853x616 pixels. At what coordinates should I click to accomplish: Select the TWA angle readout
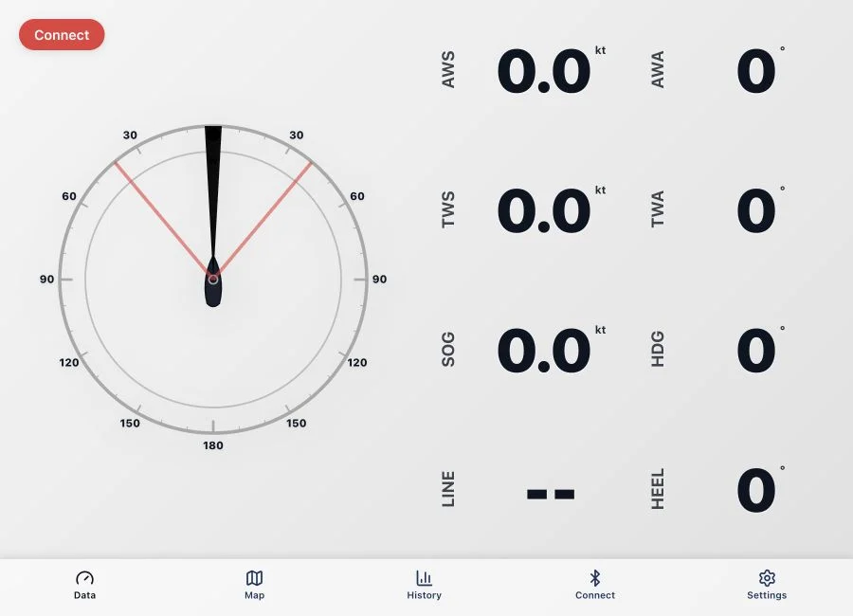756,210
